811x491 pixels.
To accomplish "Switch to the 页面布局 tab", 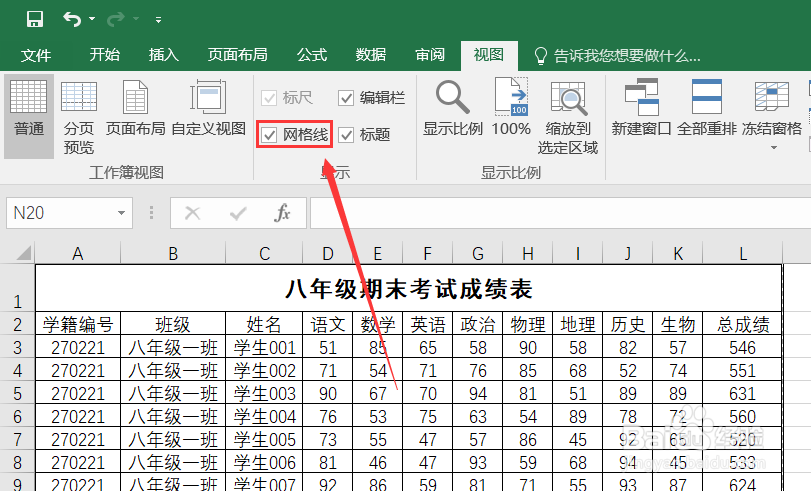I will pyautogui.click(x=237, y=55).
